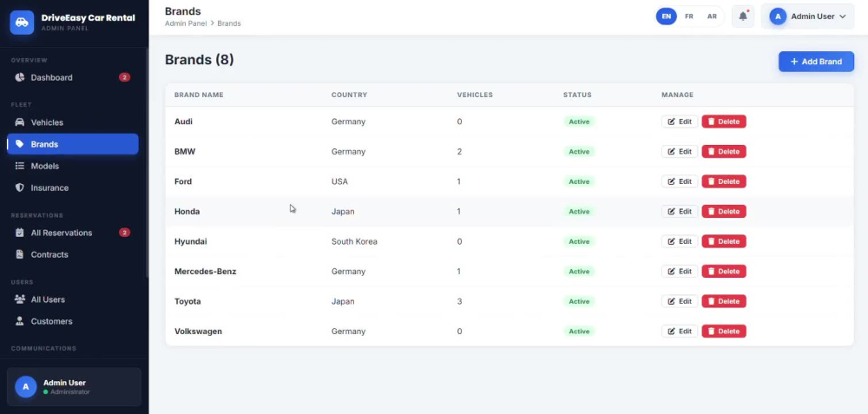Select the Brands sidebar item
The image size is (868, 414).
tap(73, 144)
